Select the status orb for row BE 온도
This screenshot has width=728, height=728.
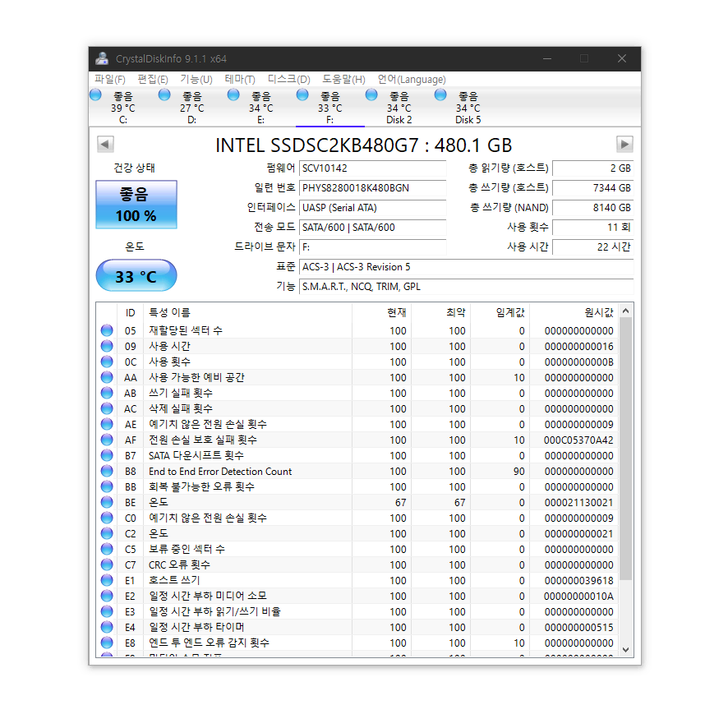pyautogui.click(x=107, y=502)
